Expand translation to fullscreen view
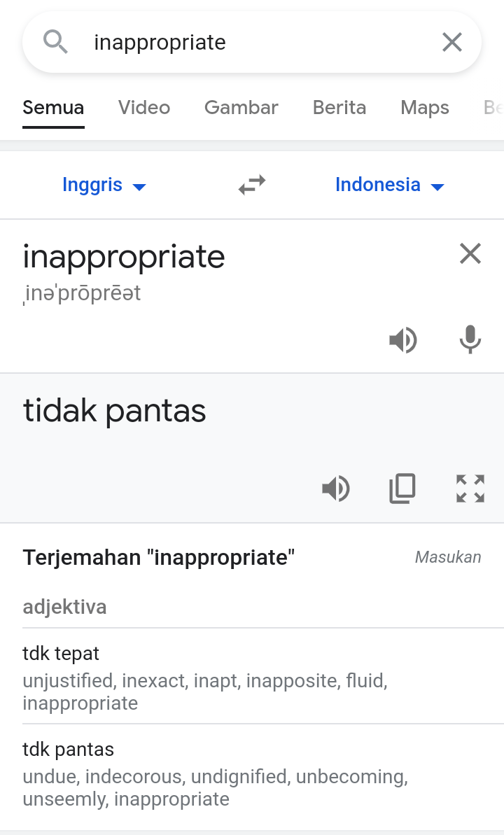This screenshot has height=835, width=504. 469,489
